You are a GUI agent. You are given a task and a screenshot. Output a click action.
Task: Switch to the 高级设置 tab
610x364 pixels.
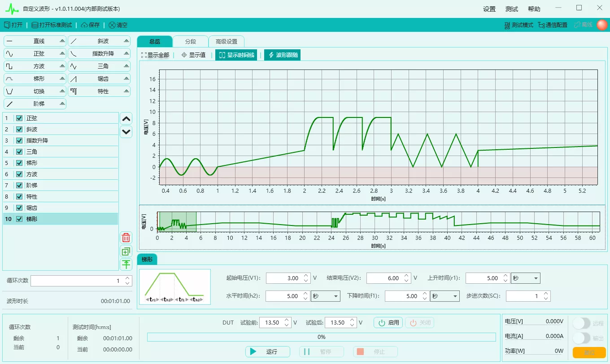(x=227, y=41)
